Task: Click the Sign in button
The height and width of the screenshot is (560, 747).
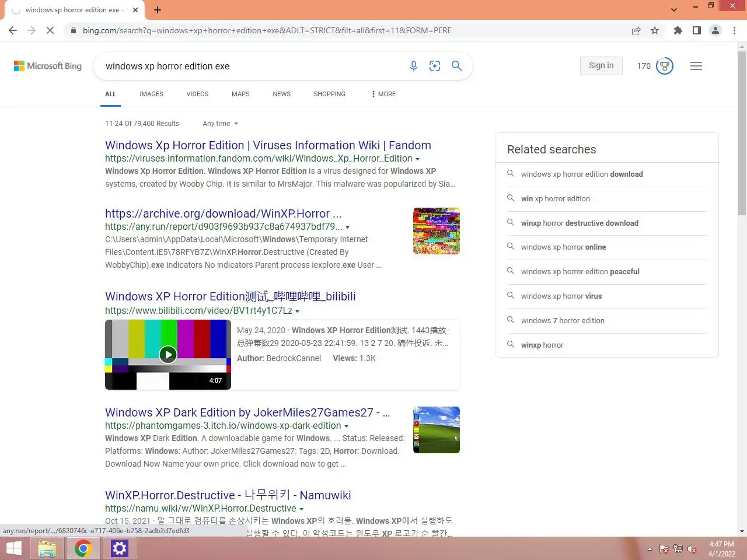Action: pyautogui.click(x=601, y=66)
